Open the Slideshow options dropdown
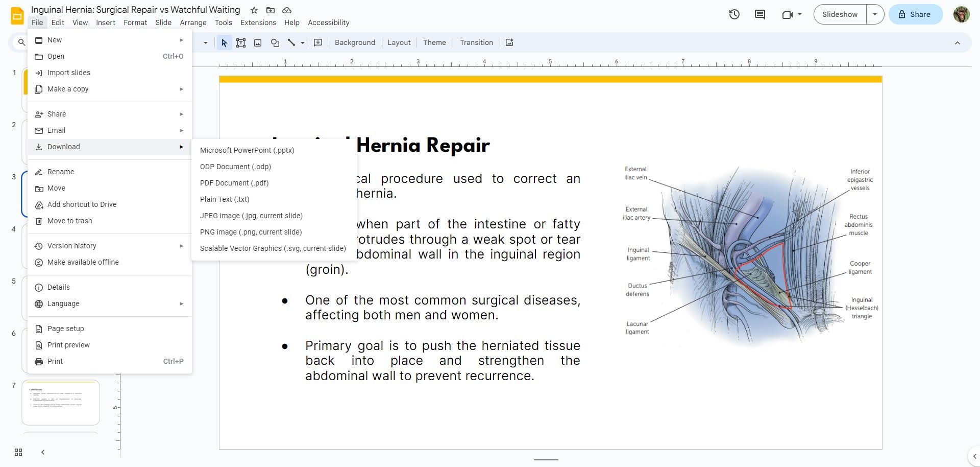Screen dimensions: 980x467 875,14
